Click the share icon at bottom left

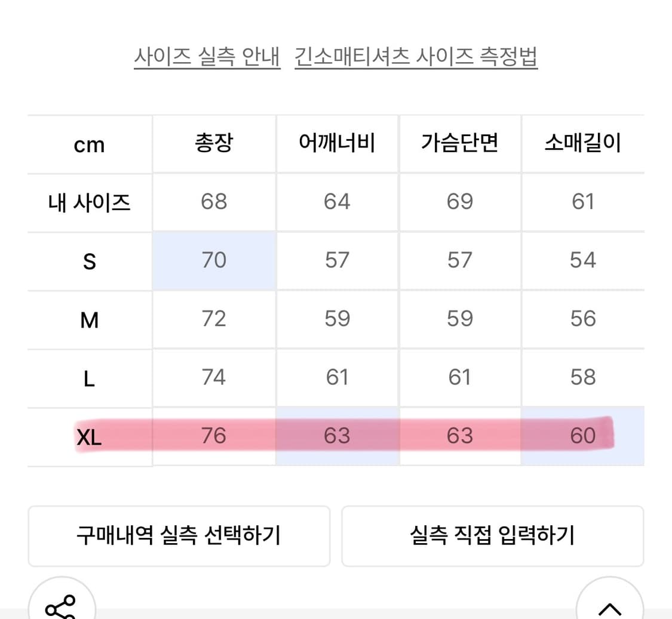[x=62, y=608]
